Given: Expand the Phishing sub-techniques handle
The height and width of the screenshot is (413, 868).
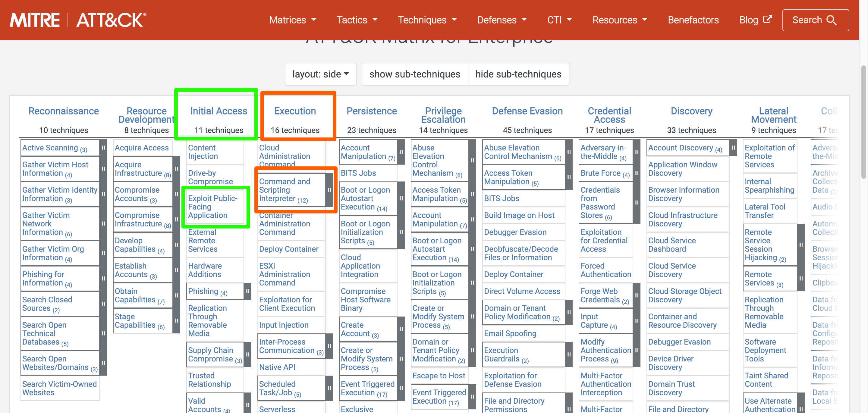Looking at the screenshot, I should [248, 291].
